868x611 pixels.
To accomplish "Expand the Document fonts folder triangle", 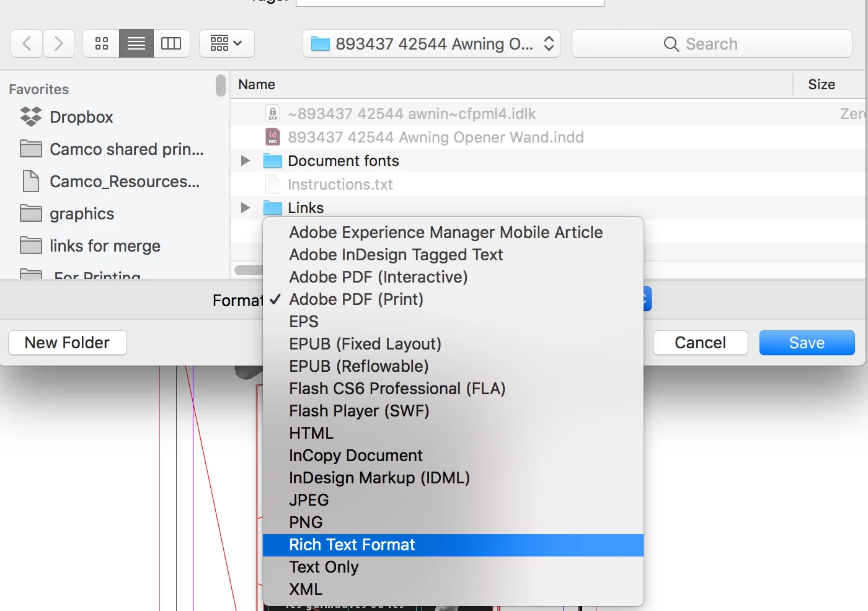I will pyautogui.click(x=246, y=160).
